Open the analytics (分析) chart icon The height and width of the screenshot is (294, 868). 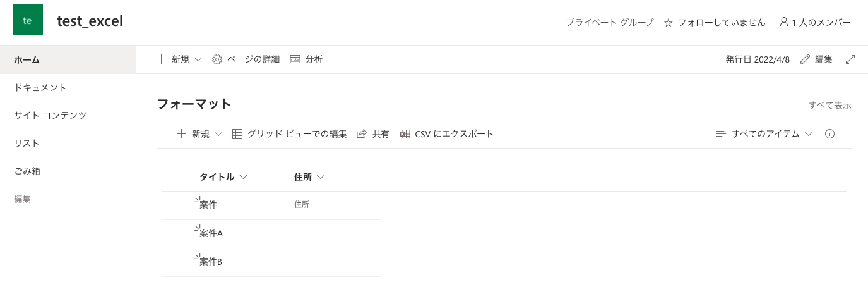[x=295, y=59]
